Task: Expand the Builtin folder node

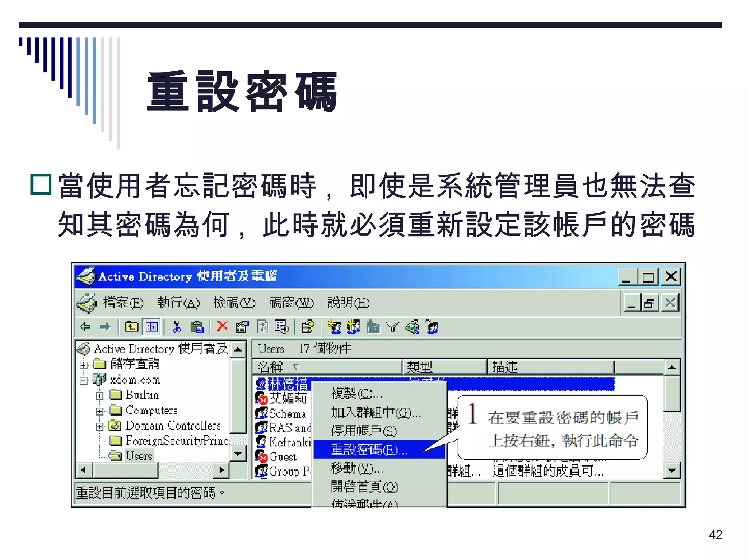Action: pyautogui.click(x=99, y=396)
